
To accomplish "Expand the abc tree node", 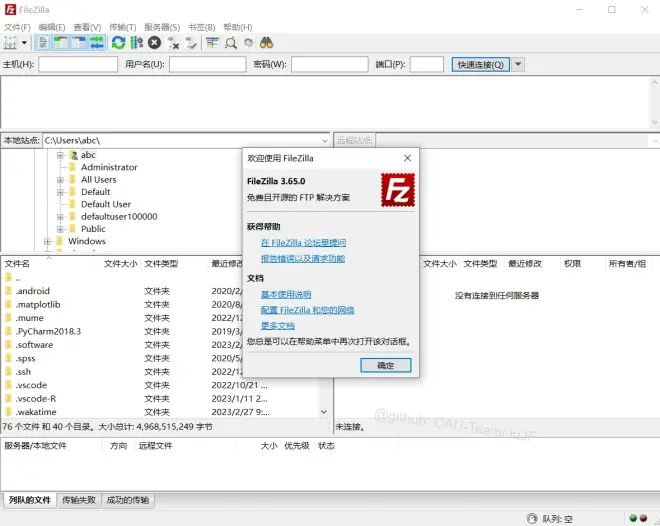I will pos(60,155).
